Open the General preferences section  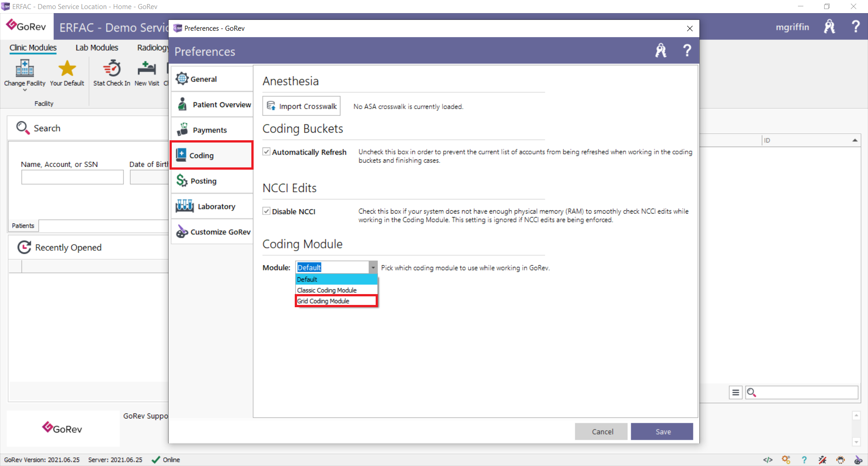pyautogui.click(x=212, y=79)
